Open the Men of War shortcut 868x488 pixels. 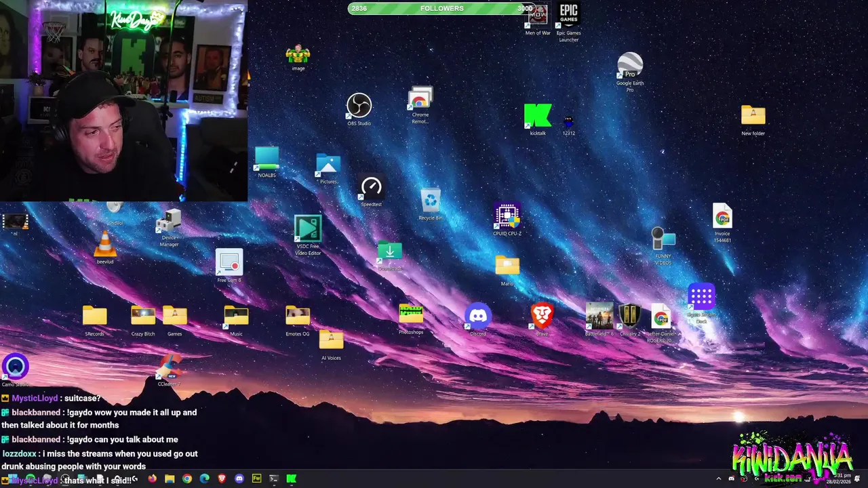pyautogui.click(x=538, y=18)
